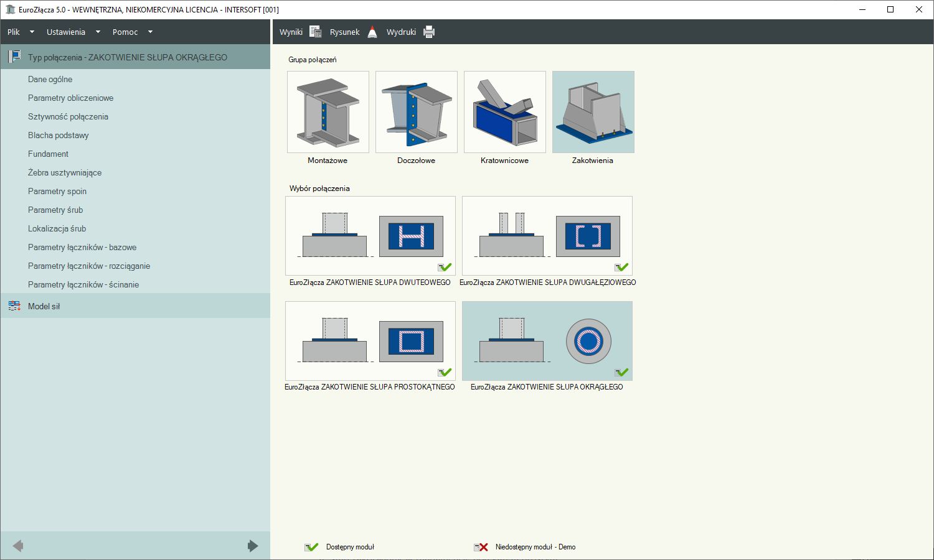Click green availability check on PROSTOKĄTNEGO tile
The height and width of the screenshot is (560, 934).
445,373
